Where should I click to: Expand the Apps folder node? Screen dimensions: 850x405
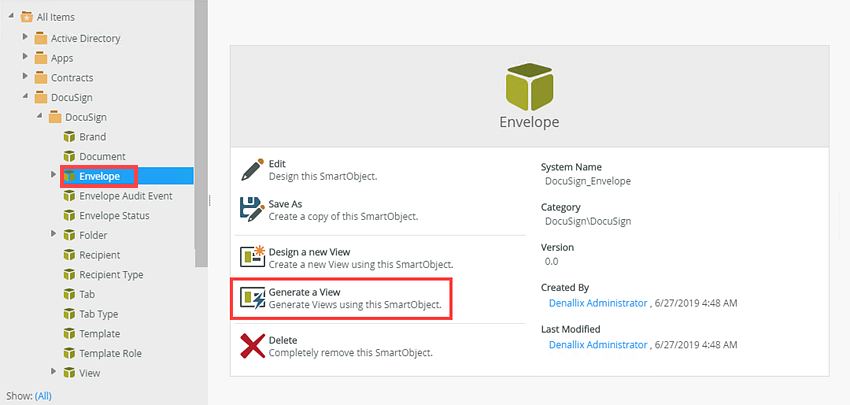pos(26,58)
